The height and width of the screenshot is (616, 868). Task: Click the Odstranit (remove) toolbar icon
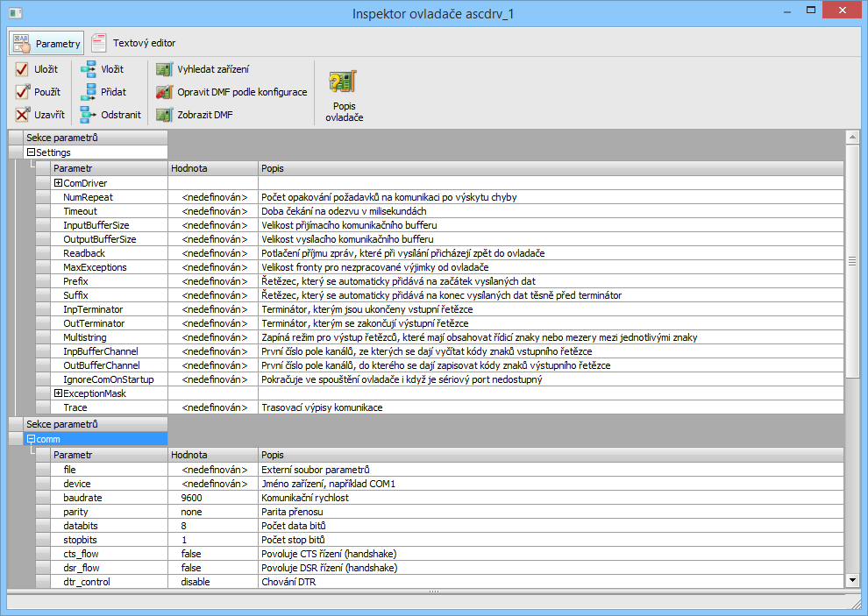coord(89,115)
